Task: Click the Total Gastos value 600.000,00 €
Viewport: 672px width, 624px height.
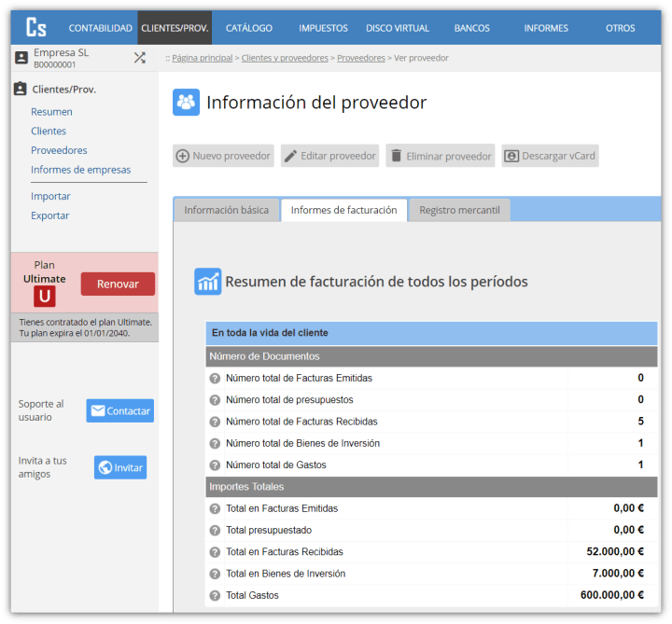Action: coord(612,595)
